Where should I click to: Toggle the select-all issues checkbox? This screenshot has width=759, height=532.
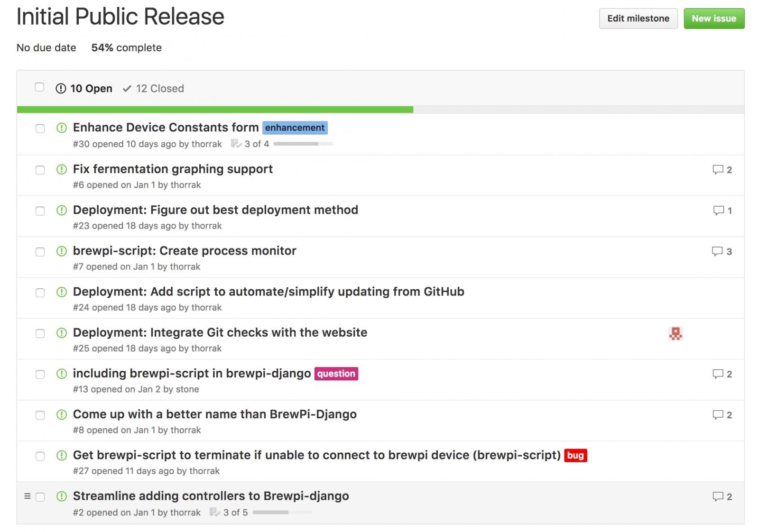(39, 87)
